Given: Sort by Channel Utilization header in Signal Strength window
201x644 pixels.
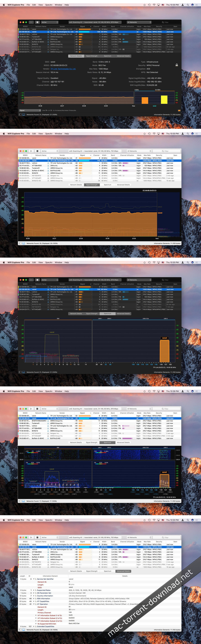Looking at the screenshot, I should click(x=127, y=155).
